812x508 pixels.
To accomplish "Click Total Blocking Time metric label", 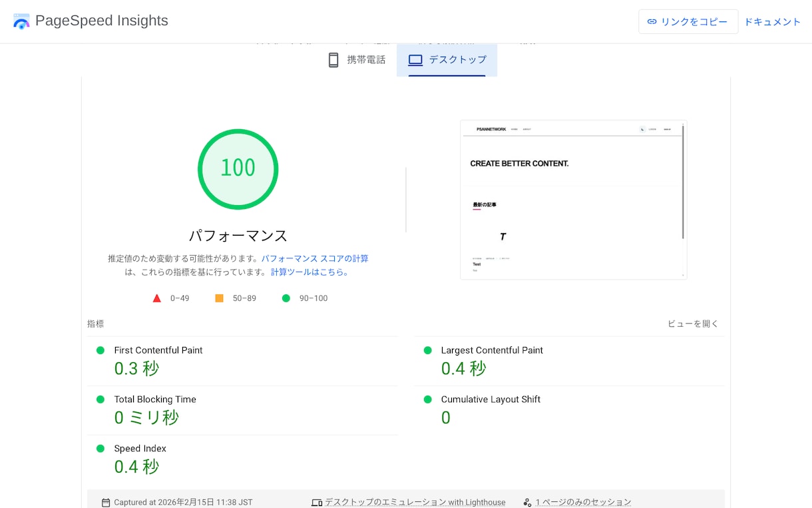I will pyautogui.click(x=155, y=399).
